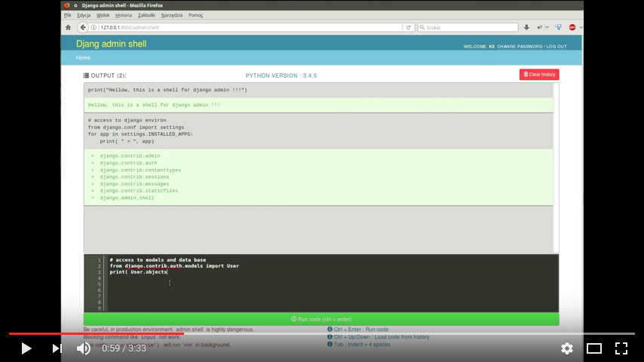
Task: Click 'PYTHON VERSION : 3.4.5' text
Action: (281, 75)
